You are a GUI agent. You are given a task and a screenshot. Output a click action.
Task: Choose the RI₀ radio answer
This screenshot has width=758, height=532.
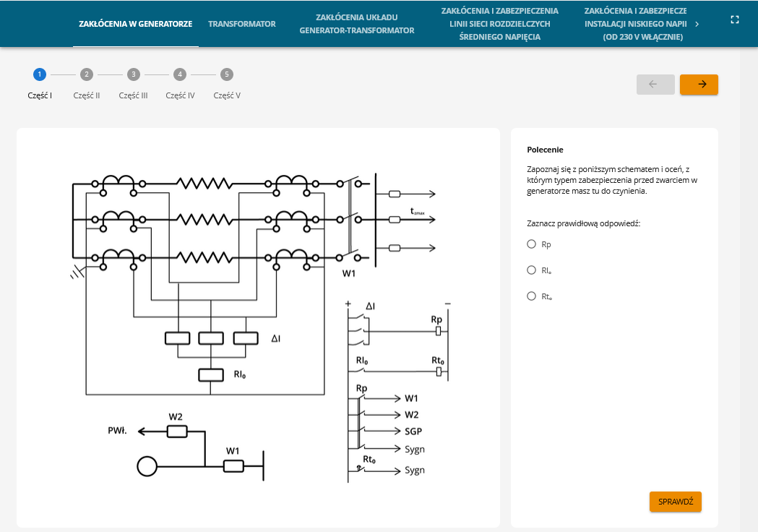point(531,270)
